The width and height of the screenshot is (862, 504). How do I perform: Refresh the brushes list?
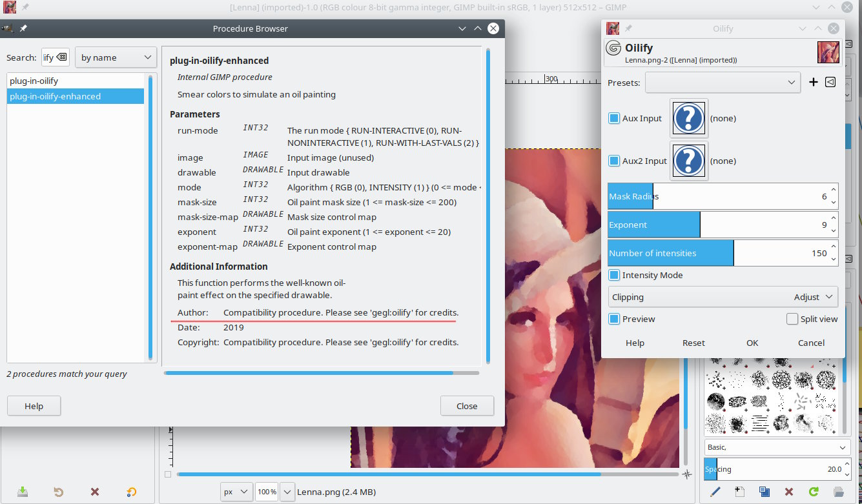(x=814, y=492)
